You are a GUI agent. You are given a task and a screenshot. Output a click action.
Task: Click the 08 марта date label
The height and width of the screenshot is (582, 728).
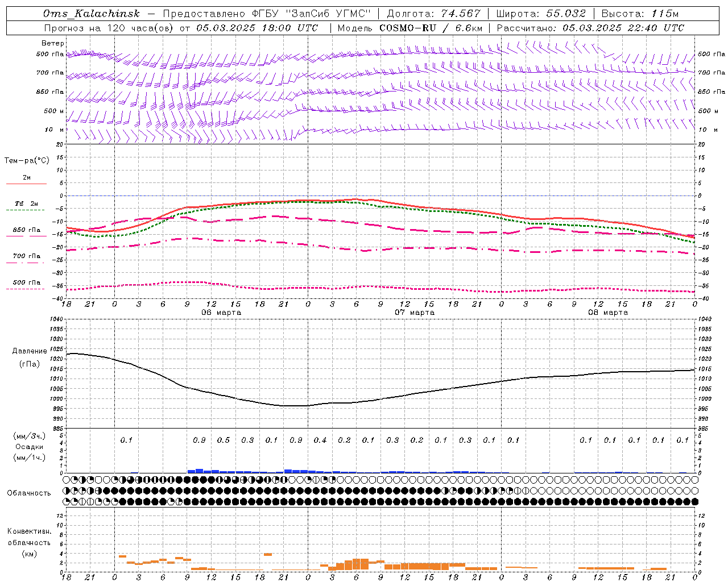(608, 313)
